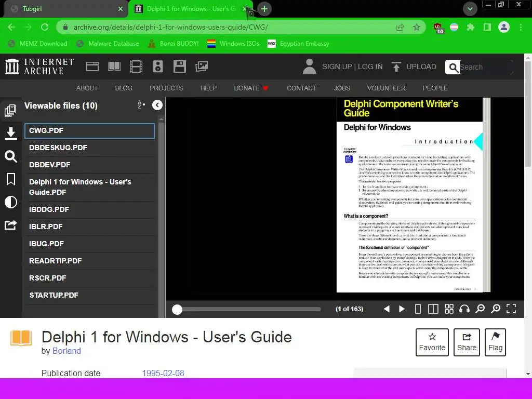Click the user avatar icon near Sign Up
The width and height of the screenshot is (532, 399).
[x=309, y=66]
